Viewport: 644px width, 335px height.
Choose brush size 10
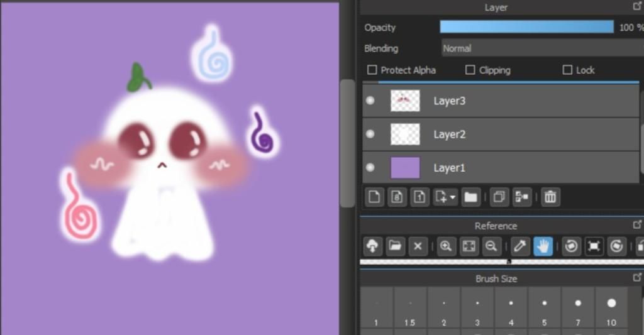tap(611, 308)
